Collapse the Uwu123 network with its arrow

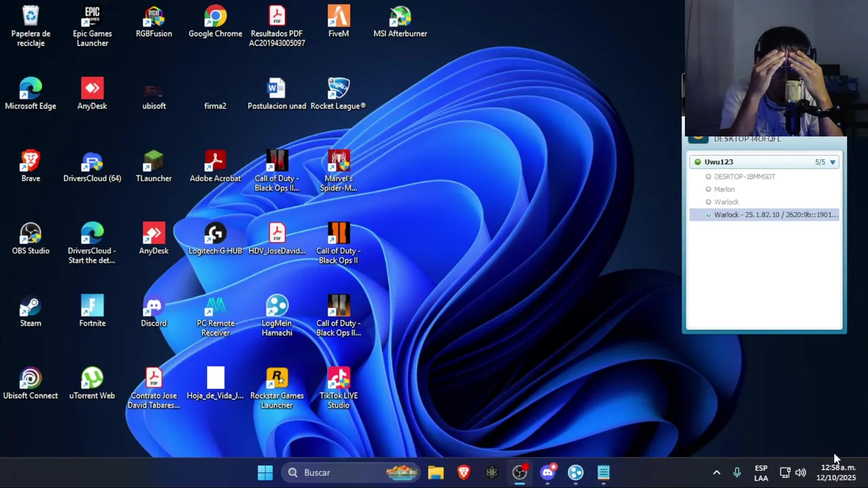click(x=833, y=162)
